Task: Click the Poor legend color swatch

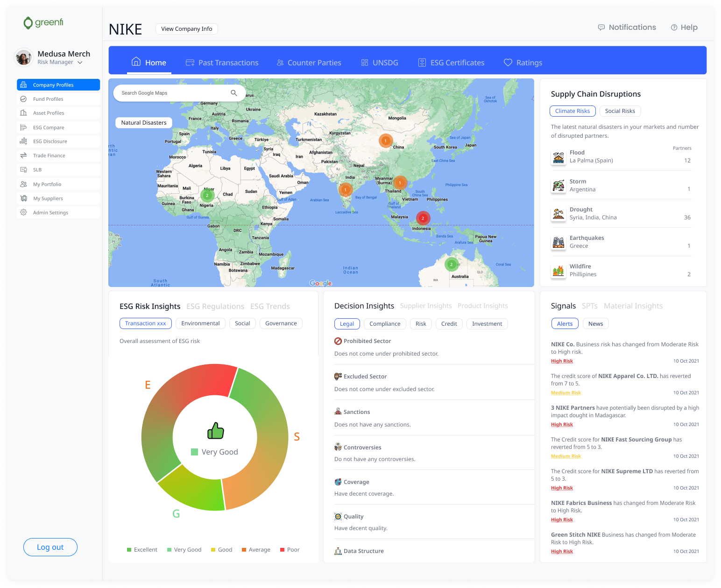Action: pyautogui.click(x=282, y=549)
